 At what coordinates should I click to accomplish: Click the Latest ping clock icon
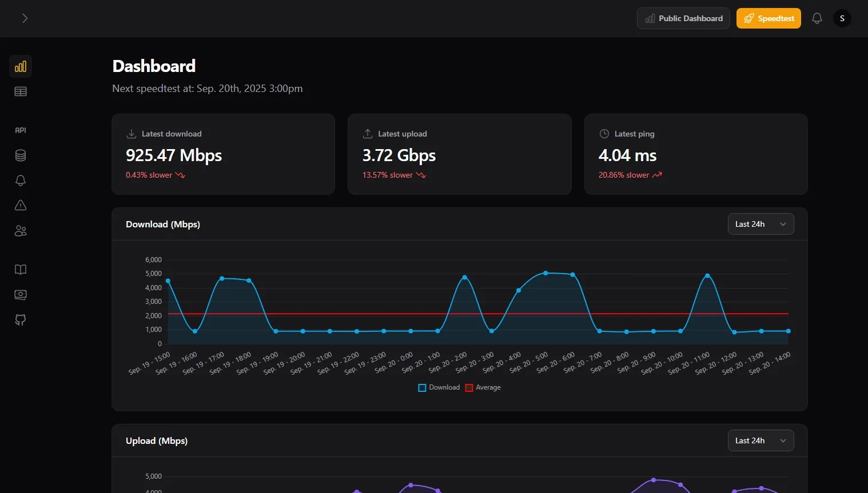[604, 134]
